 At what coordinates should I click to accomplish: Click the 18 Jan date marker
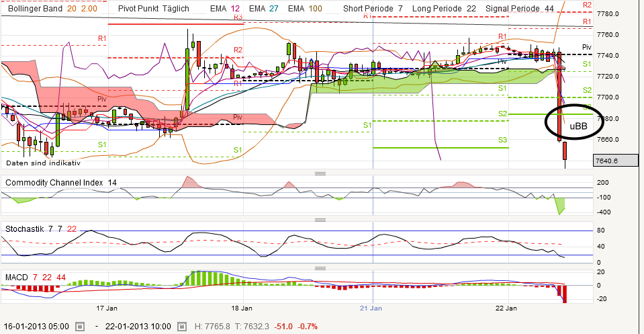[242, 308]
